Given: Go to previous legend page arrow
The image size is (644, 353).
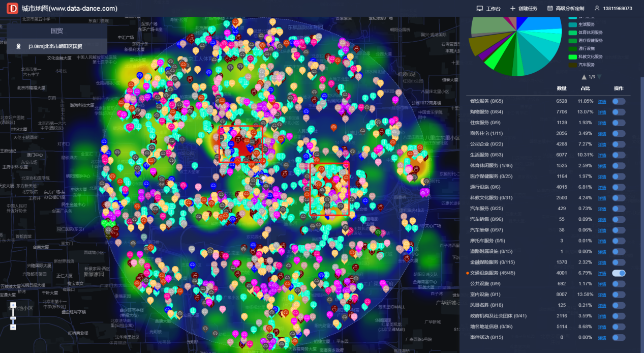Looking at the screenshot, I should click(584, 77).
